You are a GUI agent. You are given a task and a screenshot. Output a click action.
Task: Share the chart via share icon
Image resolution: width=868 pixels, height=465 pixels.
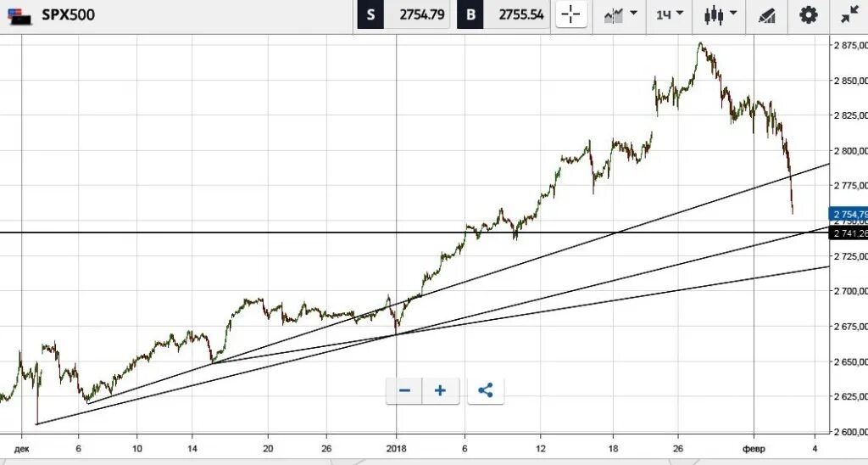coord(486,390)
